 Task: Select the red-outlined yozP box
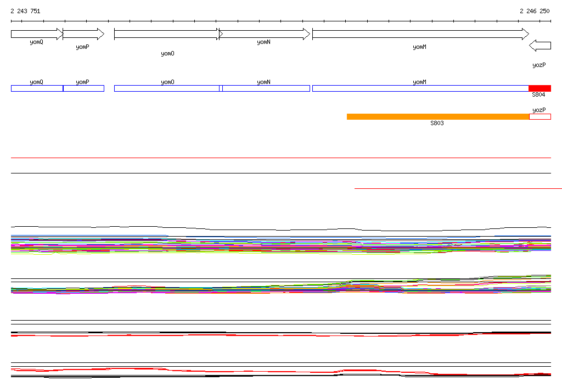(x=540, y=116)
